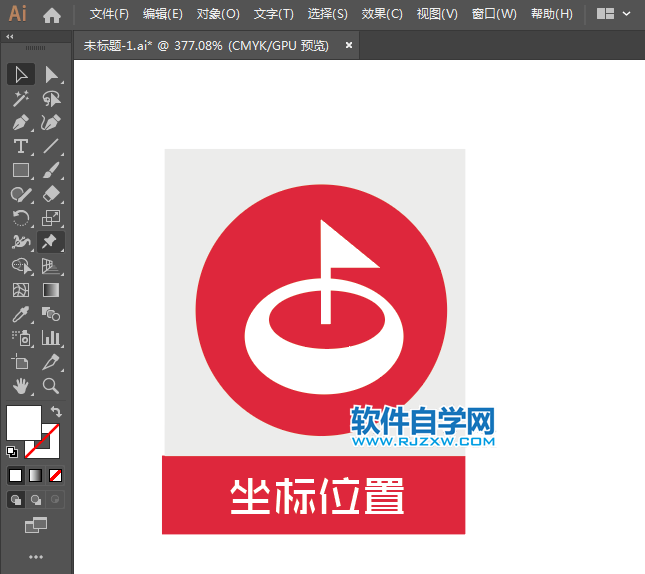Select the Magic Wand tool

click(21, 98)
